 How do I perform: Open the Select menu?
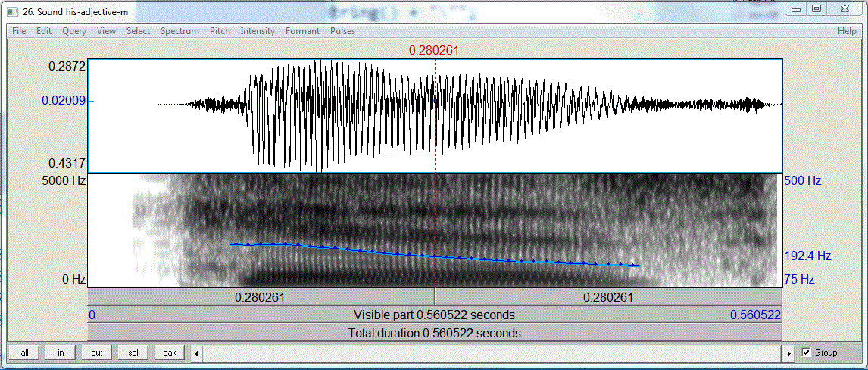click(138, 31)
